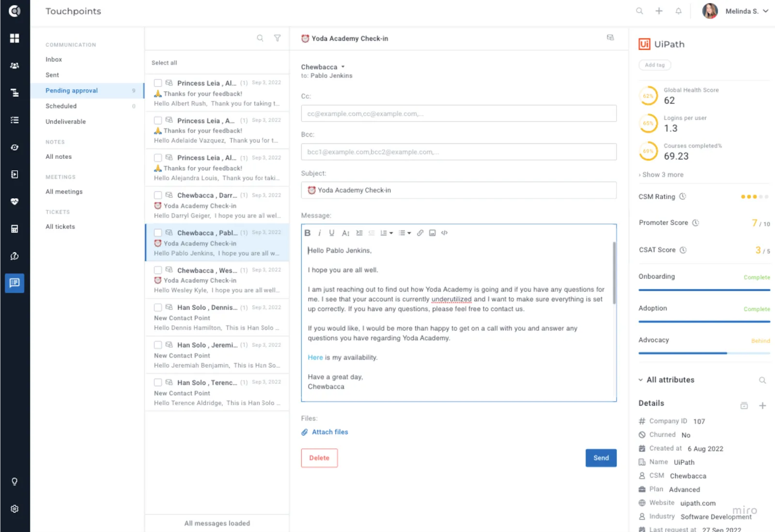Open Pending approval folder
Screen dimensions: 775x532
pos(87,91)
